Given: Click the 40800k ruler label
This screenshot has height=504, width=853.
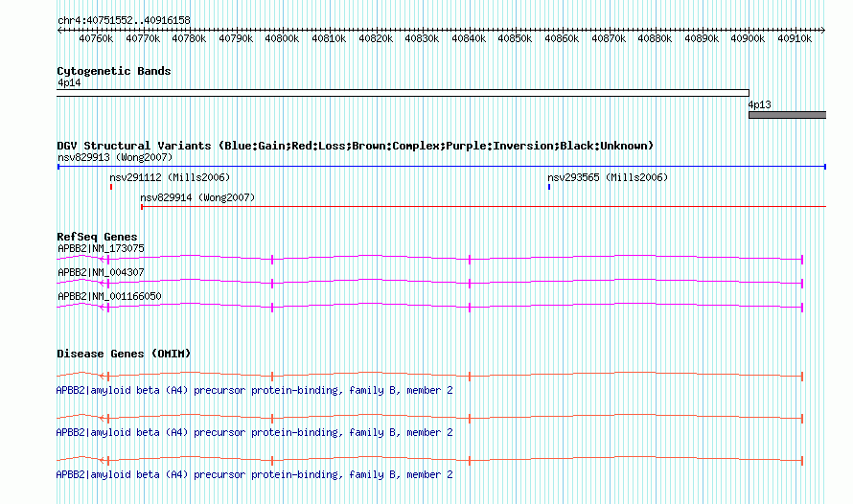Looking at the screenshot, I should pyautogui.click(x=282, y=38).
